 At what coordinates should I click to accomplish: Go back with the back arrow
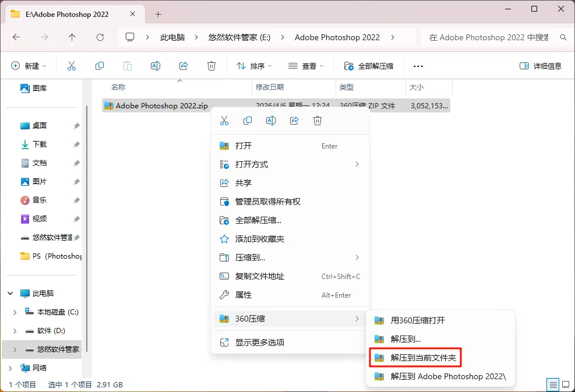[16, 37]
